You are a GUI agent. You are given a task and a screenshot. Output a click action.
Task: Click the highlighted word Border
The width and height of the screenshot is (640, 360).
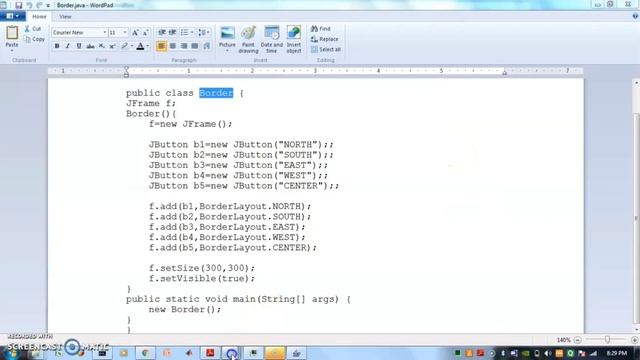[216, 93]
